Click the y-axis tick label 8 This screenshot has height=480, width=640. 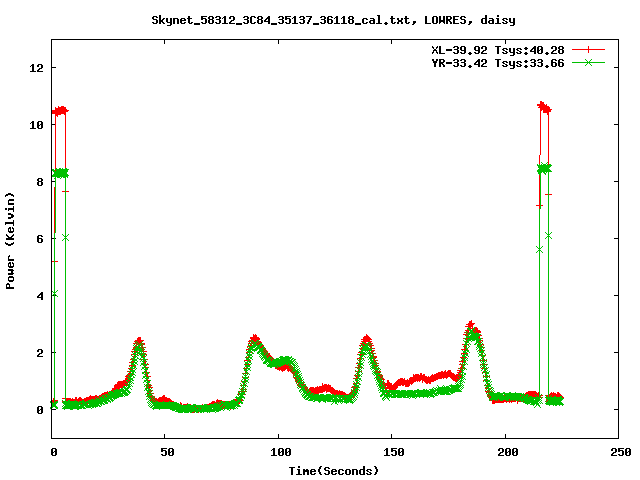pyautogui.click(x=40, y=182)
